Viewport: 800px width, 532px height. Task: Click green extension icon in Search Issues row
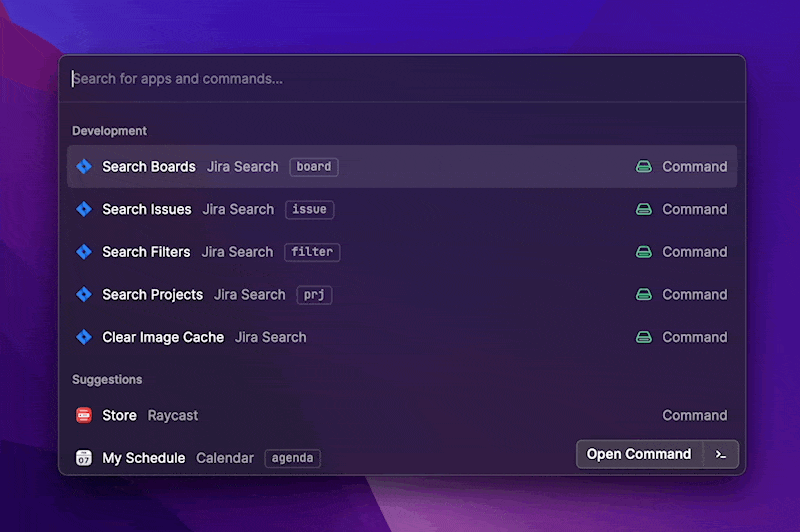tap(643, 209)
